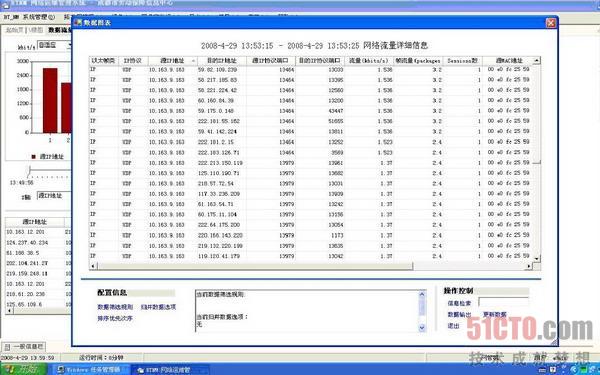Click the table's vertical scrollbar down arrow
The width and height of the screenshot is (600, 375).
click(x=536, y=259)
